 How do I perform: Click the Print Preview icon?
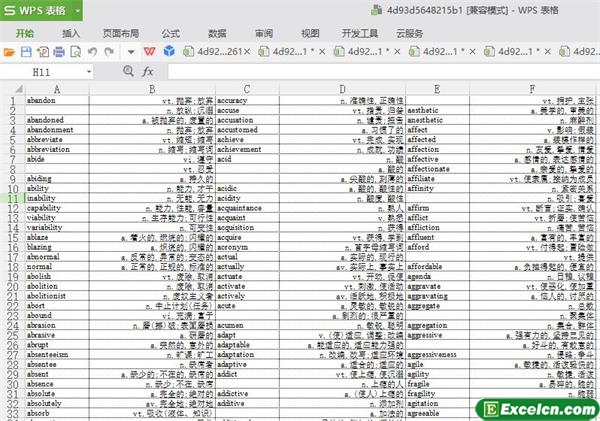coord(76,52)
